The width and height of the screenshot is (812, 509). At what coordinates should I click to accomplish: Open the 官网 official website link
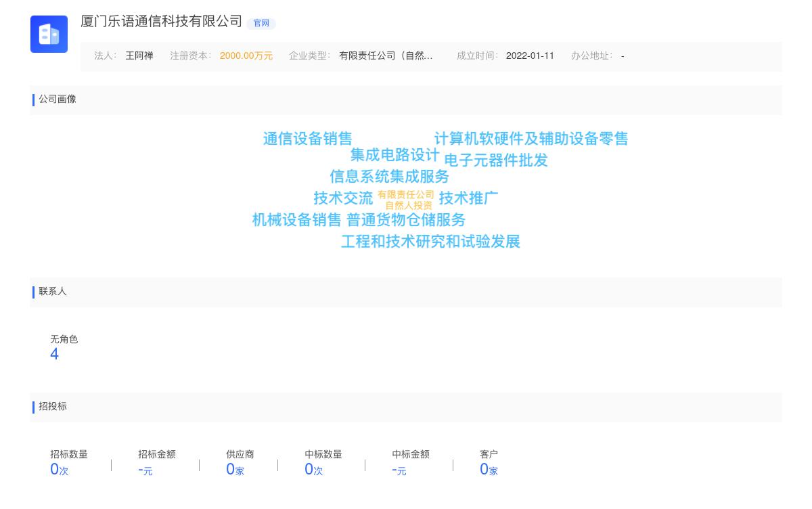click(261, 23)
